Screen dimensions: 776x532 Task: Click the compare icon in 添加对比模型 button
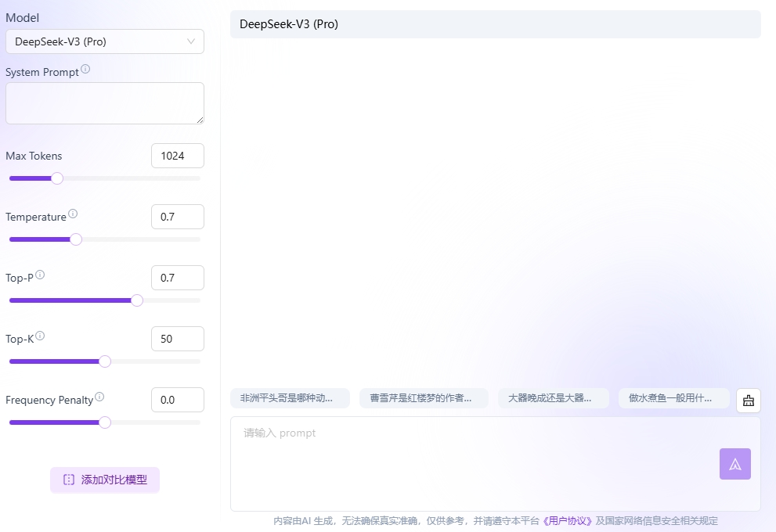point(69,480)
